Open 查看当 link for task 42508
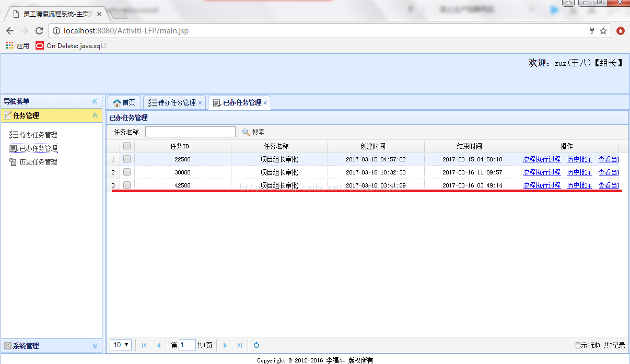Screen dimensions: 630x364 pos(609,185)
